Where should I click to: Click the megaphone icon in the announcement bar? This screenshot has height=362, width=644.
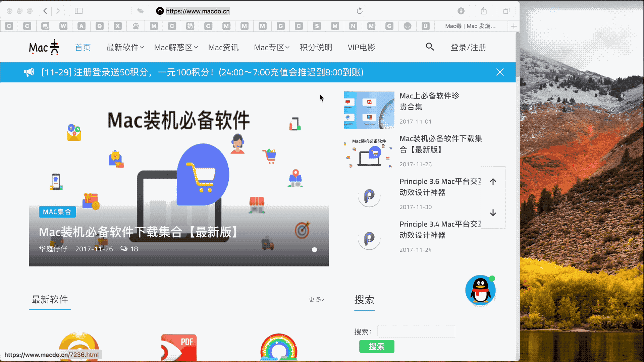29,72
